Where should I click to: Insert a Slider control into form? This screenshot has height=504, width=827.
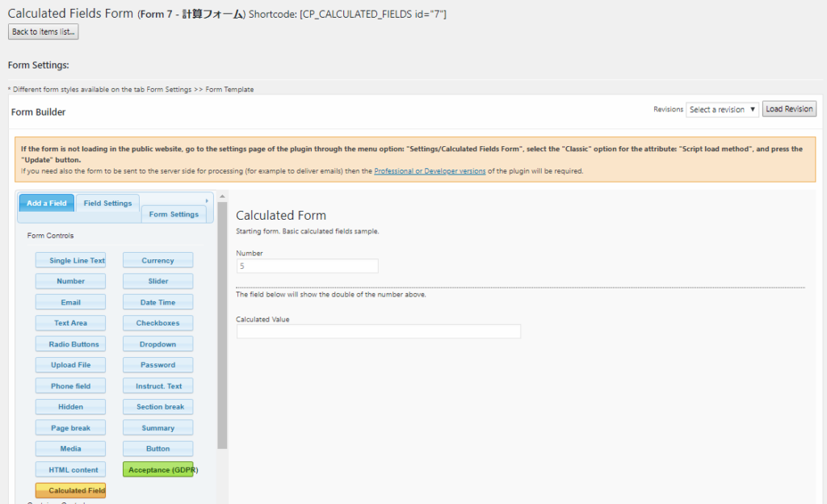point(157,281)
